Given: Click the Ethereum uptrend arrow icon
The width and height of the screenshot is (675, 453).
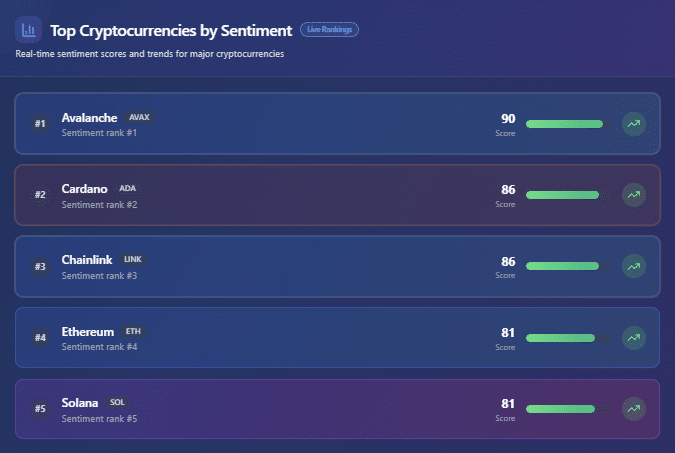Looking at the screenshot, I should (x=633, y=338).
